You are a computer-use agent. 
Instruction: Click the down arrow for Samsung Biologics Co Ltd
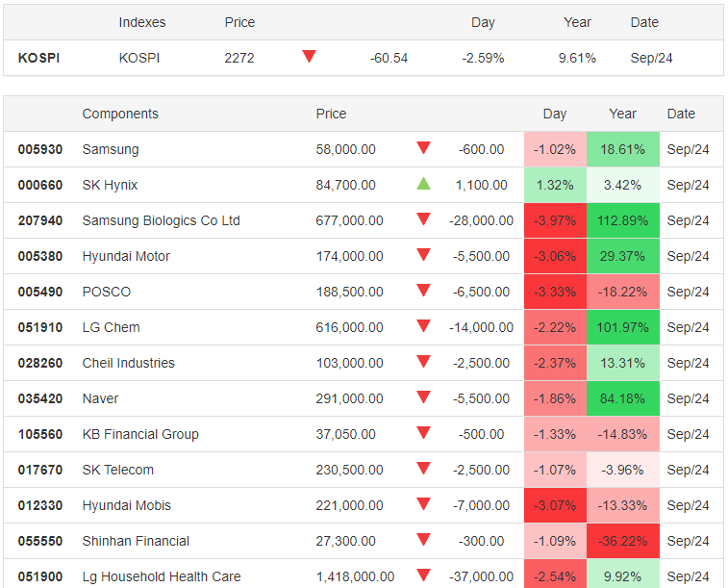(x=423, y=218)
